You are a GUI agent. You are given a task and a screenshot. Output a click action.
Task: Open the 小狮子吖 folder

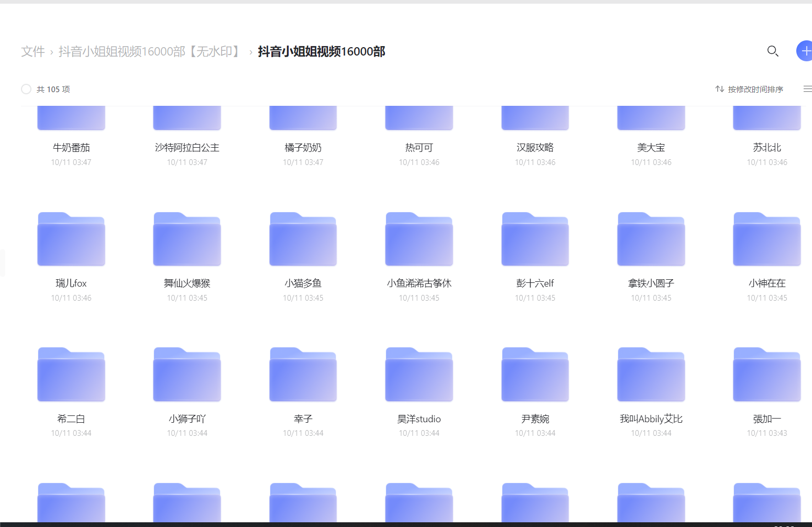187,375
